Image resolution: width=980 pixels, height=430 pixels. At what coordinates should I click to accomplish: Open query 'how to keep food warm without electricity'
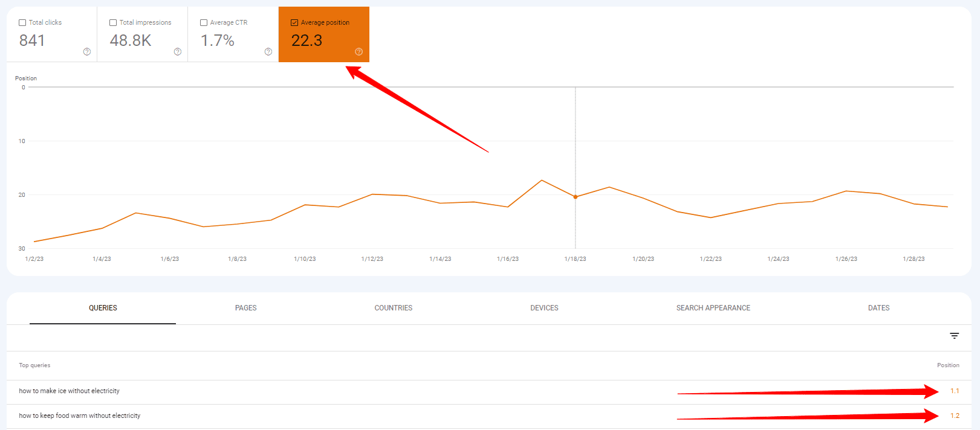pyautogui.click(x=80, y=416)
